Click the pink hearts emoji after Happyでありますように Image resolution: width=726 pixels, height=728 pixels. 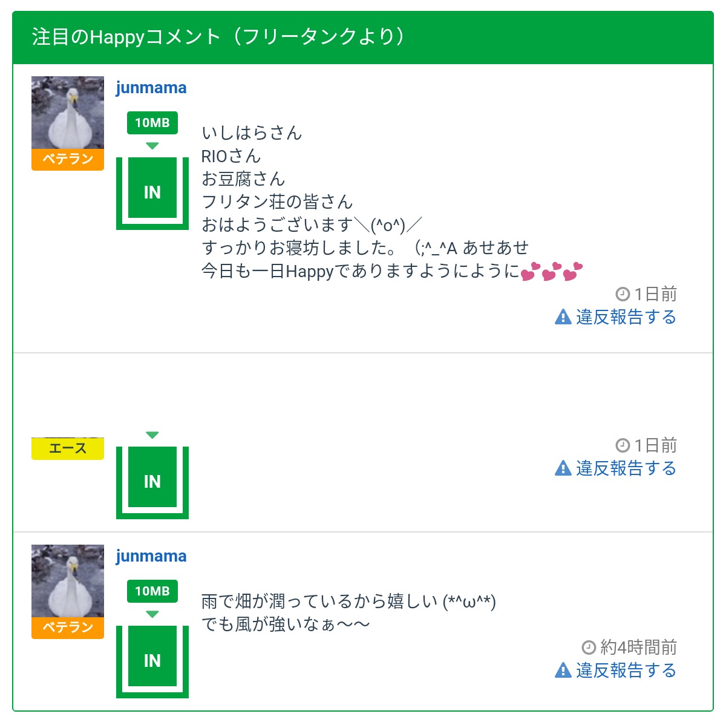click(551, 272)
